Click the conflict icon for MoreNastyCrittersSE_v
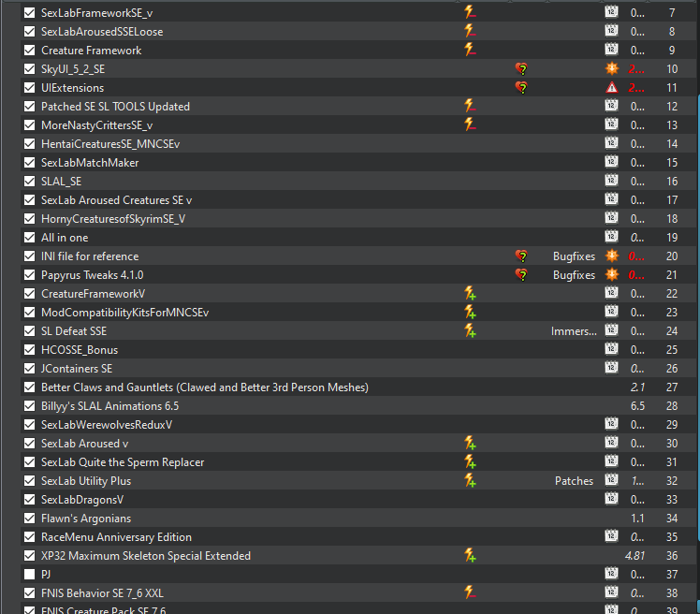 pyautogui.click(x=470, y=124)
